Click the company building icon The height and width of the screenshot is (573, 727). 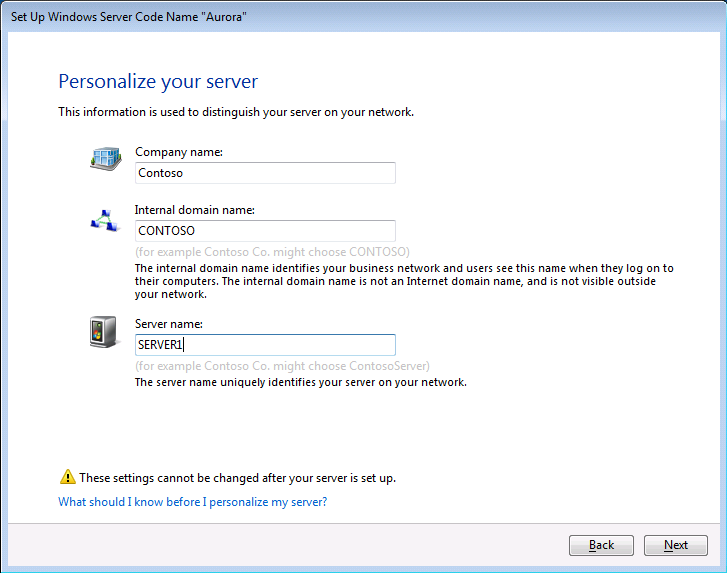pyautogui.click(x=104, y=159)
